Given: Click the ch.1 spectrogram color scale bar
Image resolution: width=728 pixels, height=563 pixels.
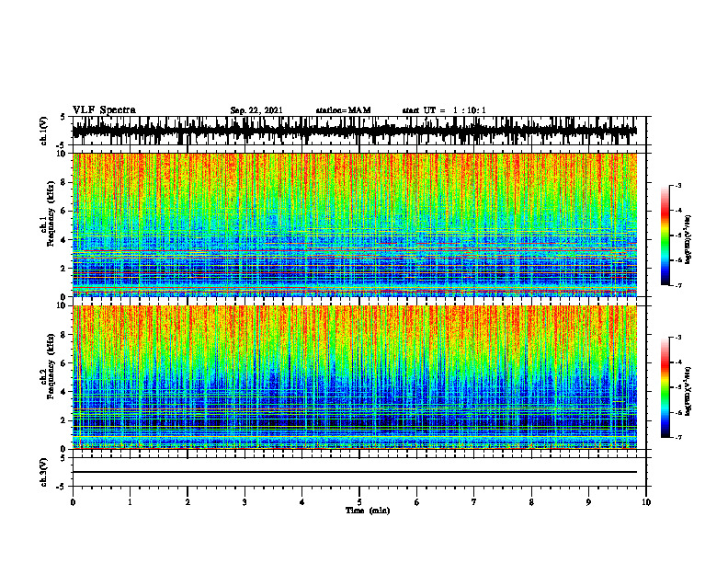Looking at the screenshot, I should (x=665, y=236).
